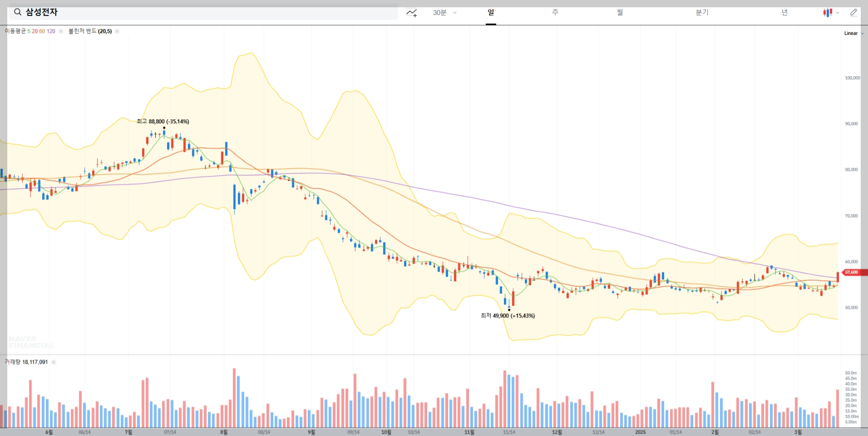Screen dimensions: 868x436
Task: Remove the 거래량 volume indicator
Action: [x=53, y=362]
